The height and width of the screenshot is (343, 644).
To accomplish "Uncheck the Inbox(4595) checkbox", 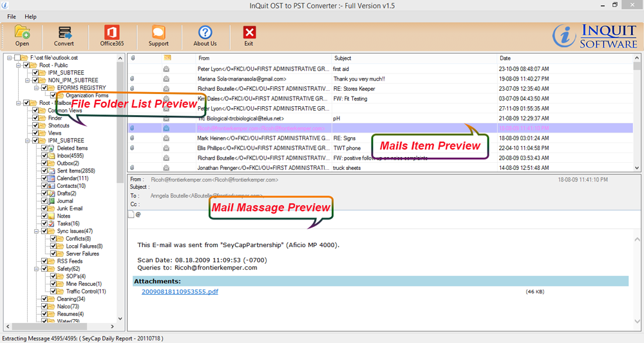I will (44, 156).
